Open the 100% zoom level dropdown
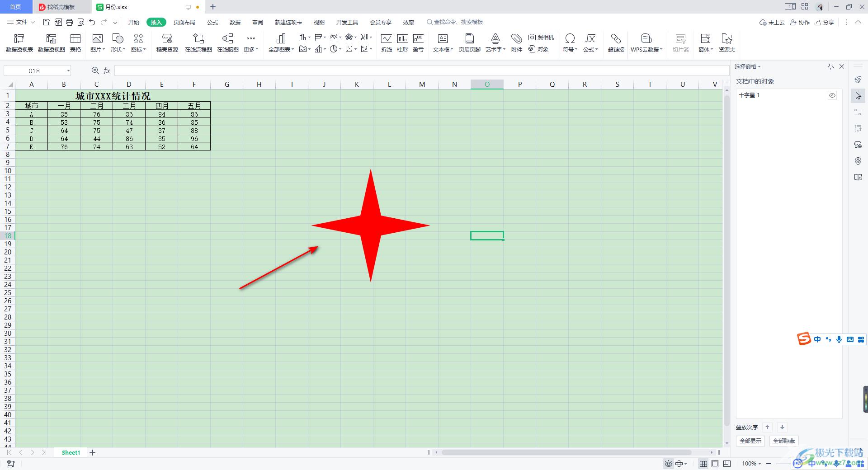The width and height of the screenshot is (868, 470). [x=751, y=464]
